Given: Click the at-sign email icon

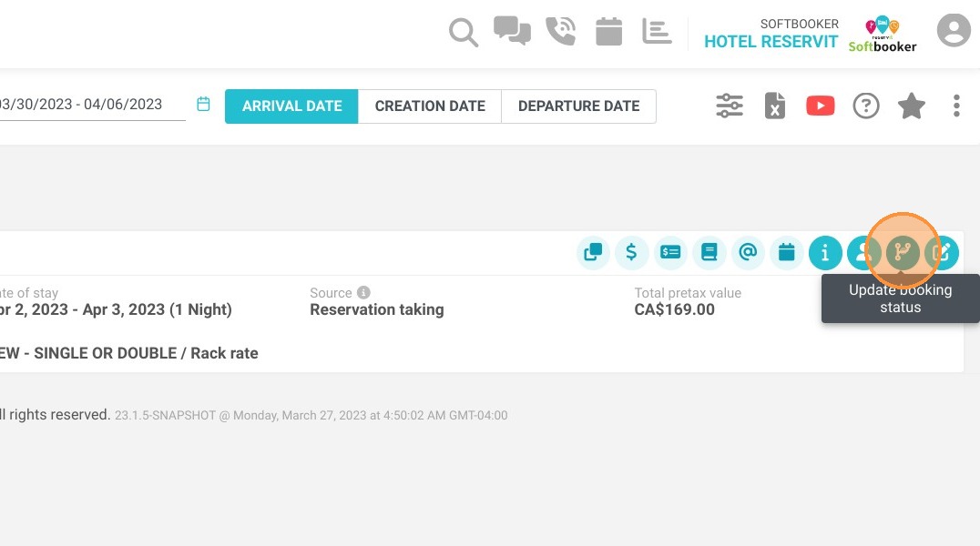Looking at the screenshot, I should (x=748, y=252).
